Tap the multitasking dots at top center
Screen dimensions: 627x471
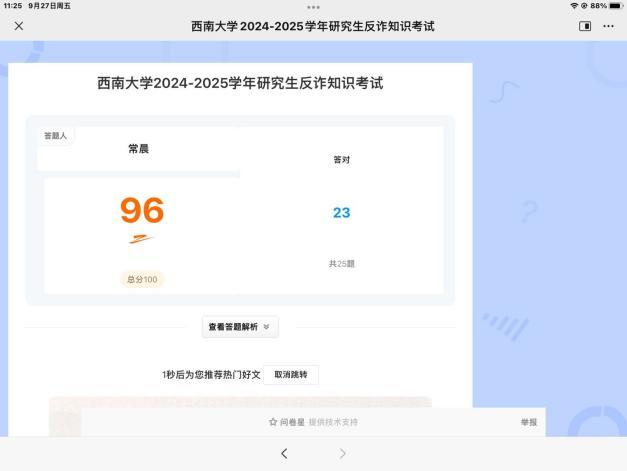click(313, 6)
